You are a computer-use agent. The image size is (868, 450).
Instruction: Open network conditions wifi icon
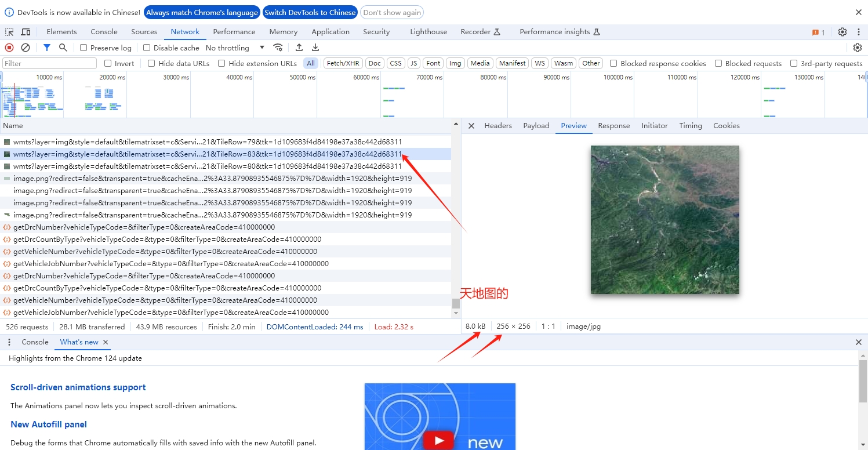pos(278,48)
